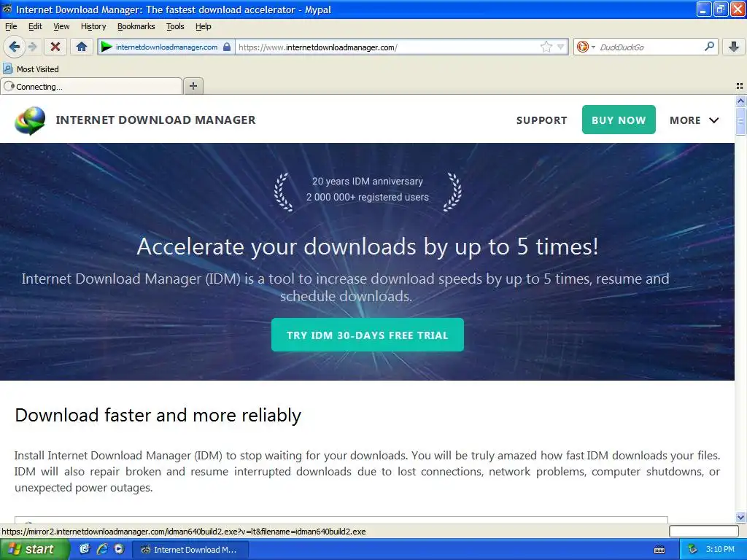747x560 pixels.
Task: Click 'Accelerate your downloads' headline
Action: point(368,246)
